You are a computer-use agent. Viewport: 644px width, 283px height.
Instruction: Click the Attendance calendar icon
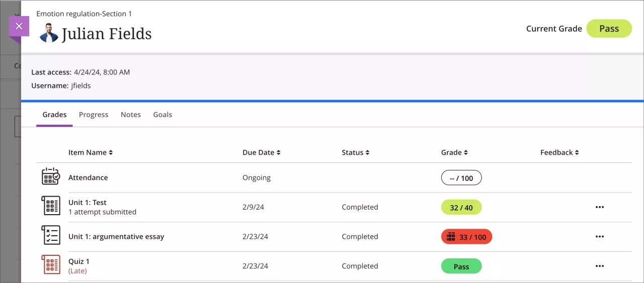click(x=50, y=177)
